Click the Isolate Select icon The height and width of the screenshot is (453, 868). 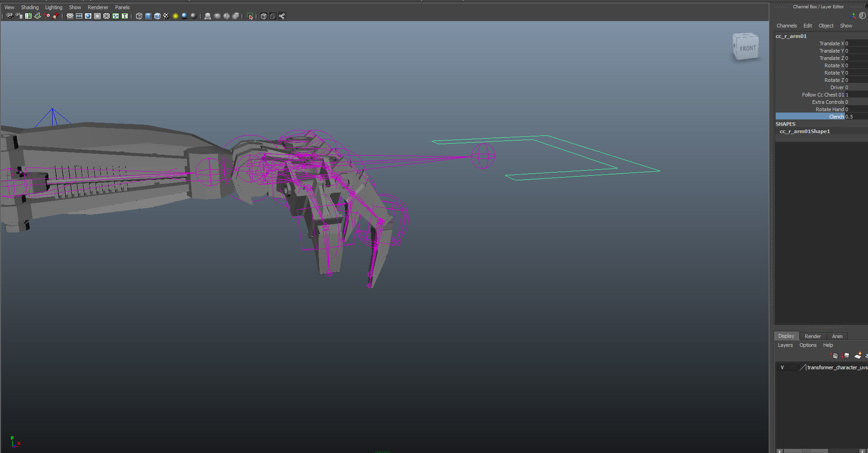[250, 16]
